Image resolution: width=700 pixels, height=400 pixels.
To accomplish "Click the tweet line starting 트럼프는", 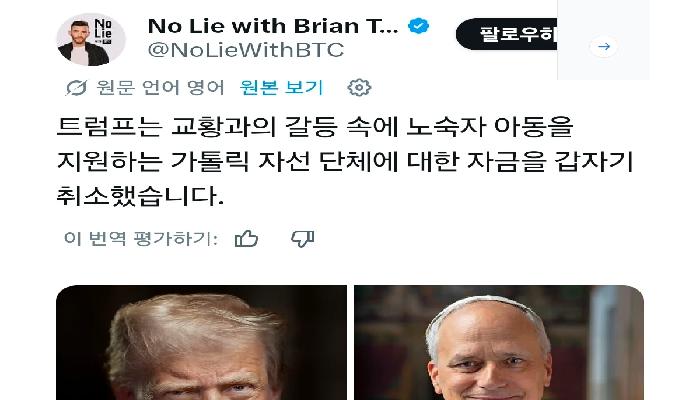I will [315, 126].
